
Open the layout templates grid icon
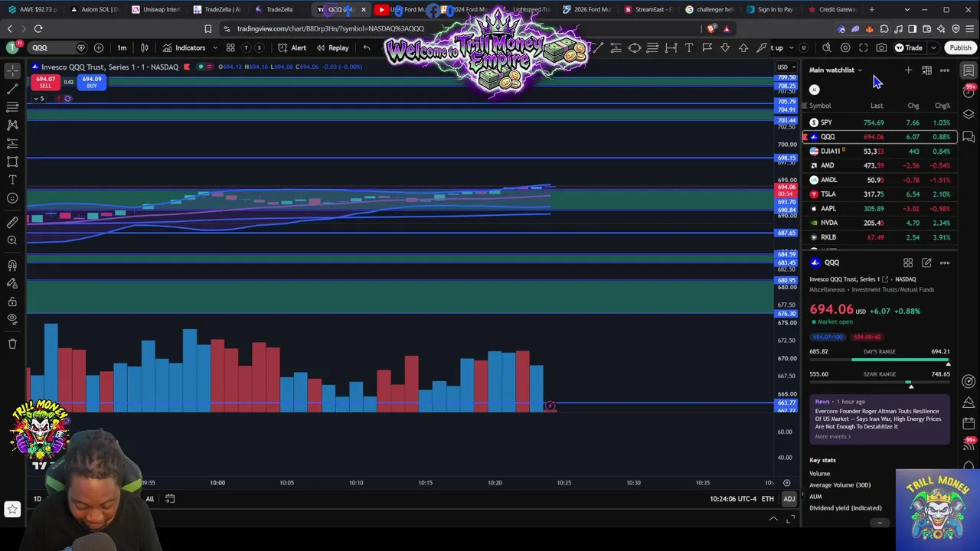pos(230,47)
